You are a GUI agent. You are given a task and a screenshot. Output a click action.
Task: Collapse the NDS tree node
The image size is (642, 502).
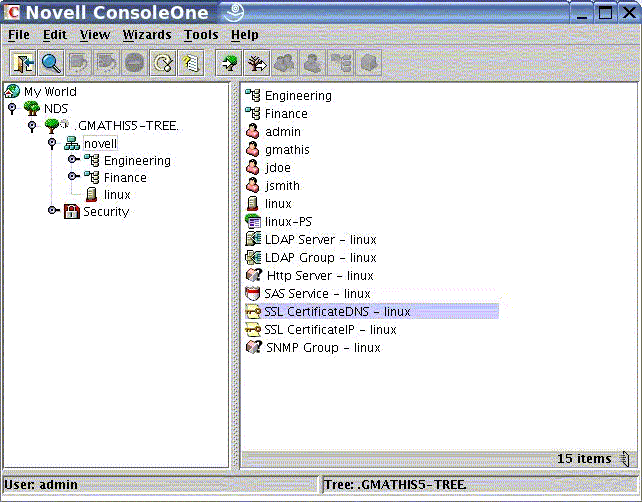point(12,109)
